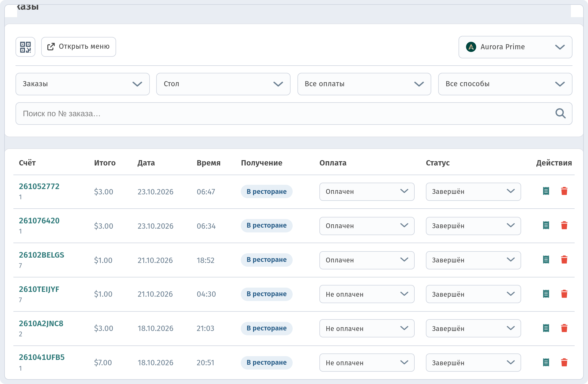Delete order 261041UFB5 with trash icon

pos(564,363)
